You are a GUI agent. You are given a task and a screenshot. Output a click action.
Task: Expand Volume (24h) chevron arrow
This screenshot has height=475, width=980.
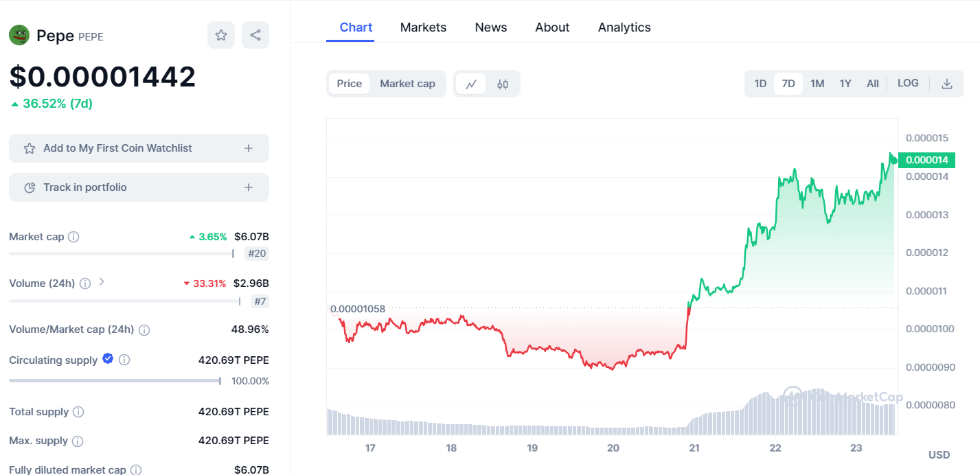(x=102, y=281)
